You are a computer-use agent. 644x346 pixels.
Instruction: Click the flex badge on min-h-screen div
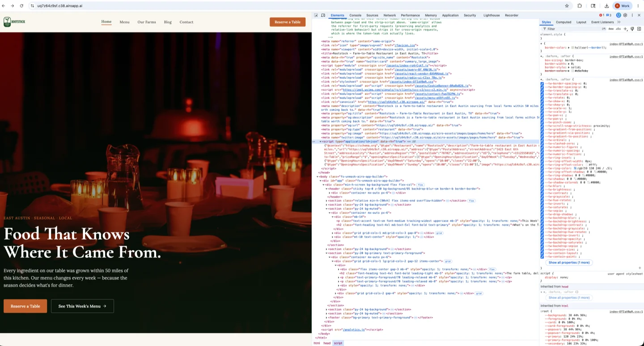420,185
